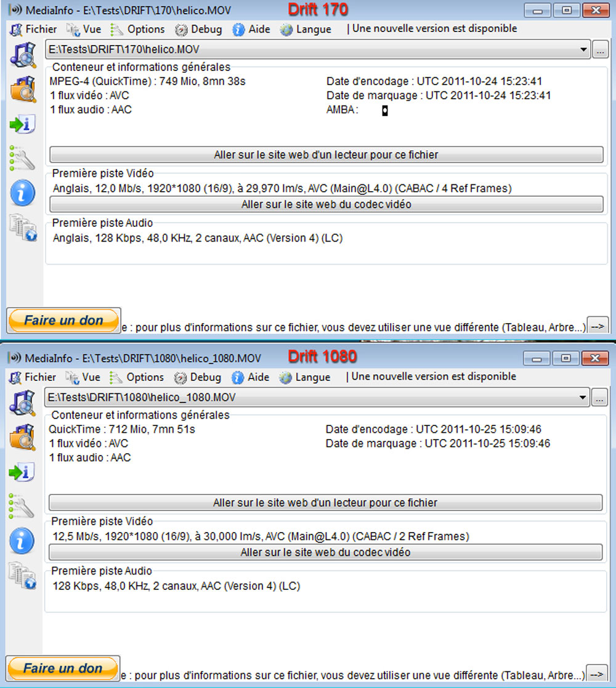616x688 pixels.
Task: Click 'AMBA :' line in Drift 170 window
Action: click(357, 110)
